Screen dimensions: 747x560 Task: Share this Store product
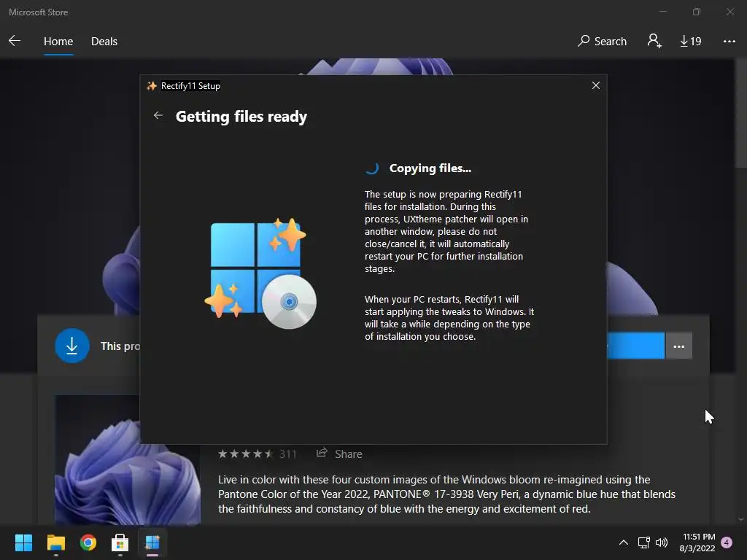339,454
